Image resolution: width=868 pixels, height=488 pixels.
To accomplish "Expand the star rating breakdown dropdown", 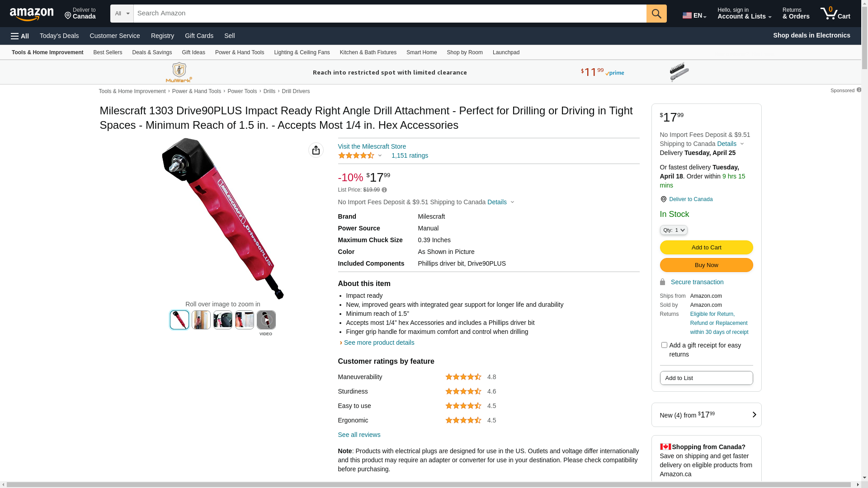I will click(x=380, y=156).
